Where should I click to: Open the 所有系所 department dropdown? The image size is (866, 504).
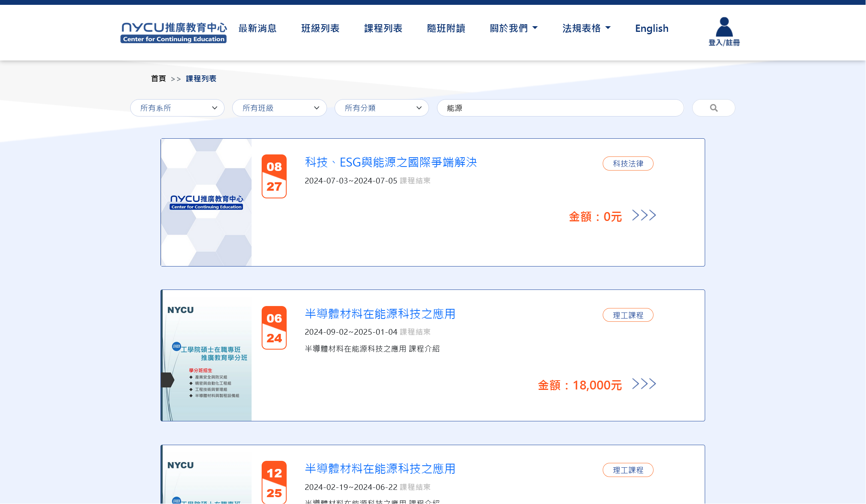(177, 108)
